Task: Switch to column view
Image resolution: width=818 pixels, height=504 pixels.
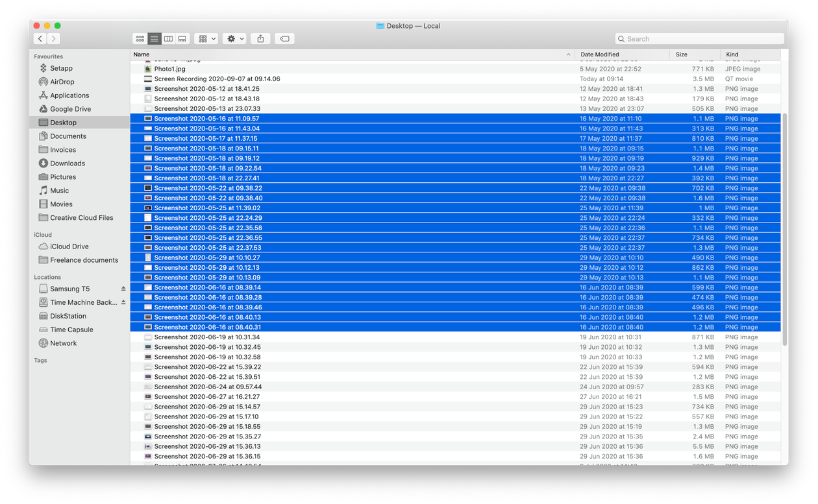Action: coord(167,38)
